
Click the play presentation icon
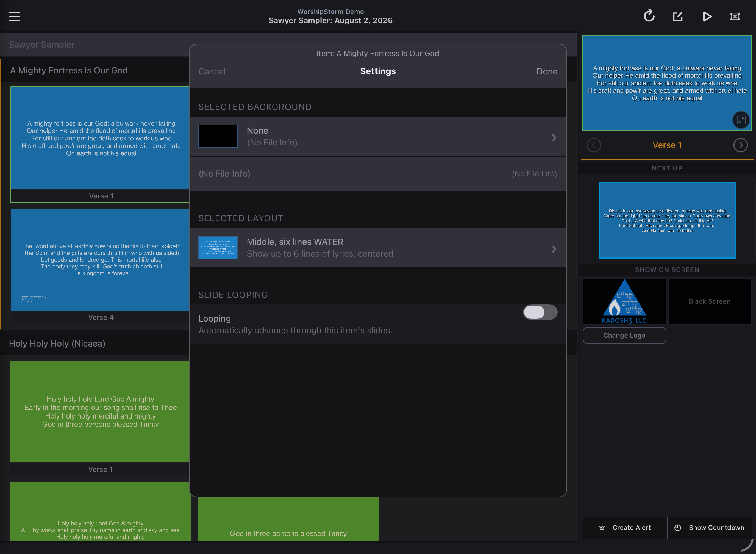(x=707, y=16)
